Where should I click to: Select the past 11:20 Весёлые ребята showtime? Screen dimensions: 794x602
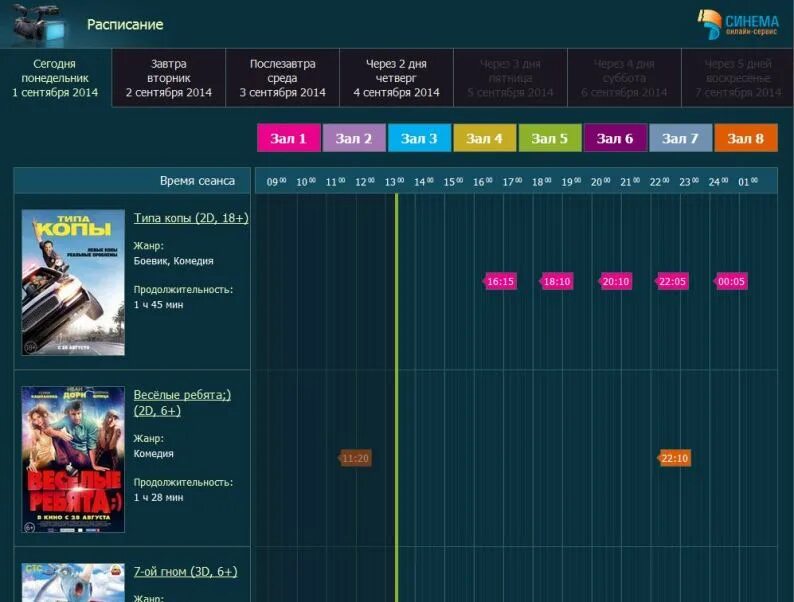(x=355, y=459)
